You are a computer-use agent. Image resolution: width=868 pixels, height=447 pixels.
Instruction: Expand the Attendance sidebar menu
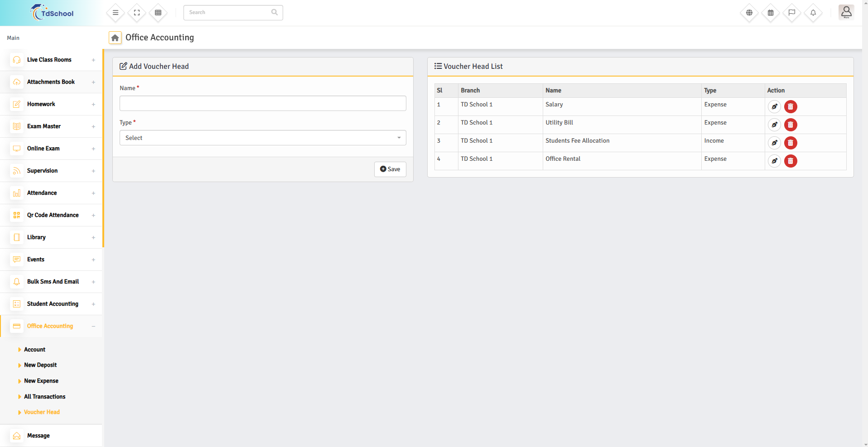coord(52,193)
